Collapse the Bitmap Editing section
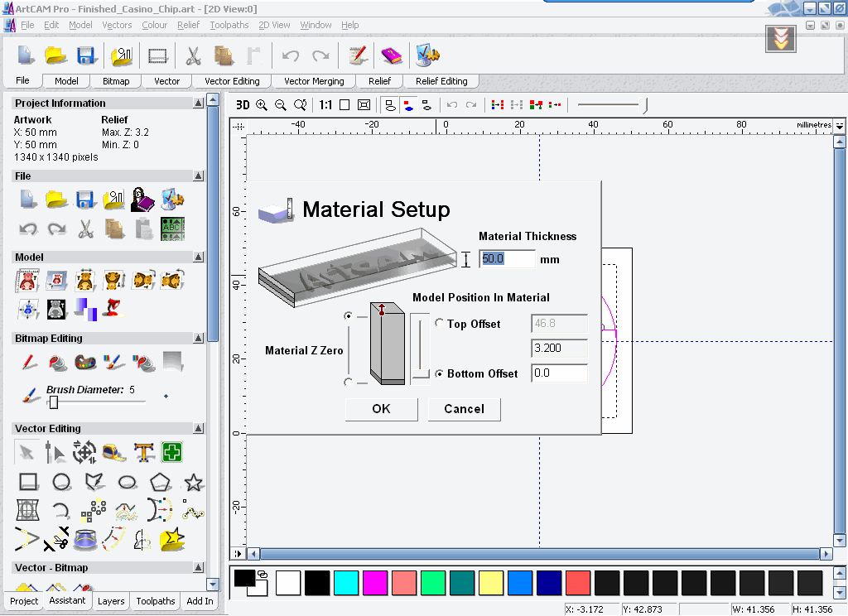This screenshot has width=848, height=616. [199, 338]
